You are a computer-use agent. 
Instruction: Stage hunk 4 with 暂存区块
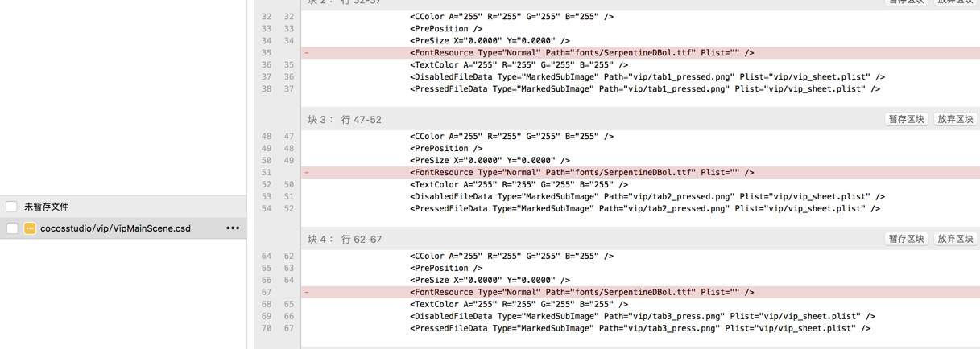click(x=906, y=239)
